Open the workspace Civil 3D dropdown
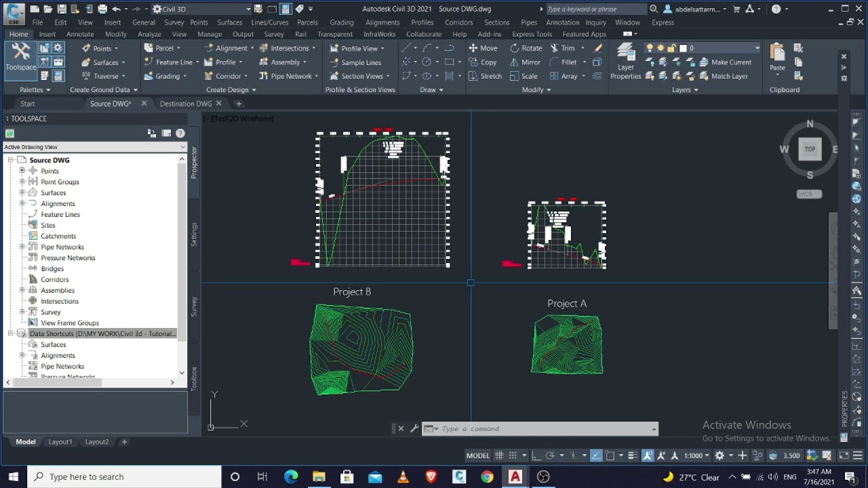Viewport: 868px width, 488px height. [201, 9]
